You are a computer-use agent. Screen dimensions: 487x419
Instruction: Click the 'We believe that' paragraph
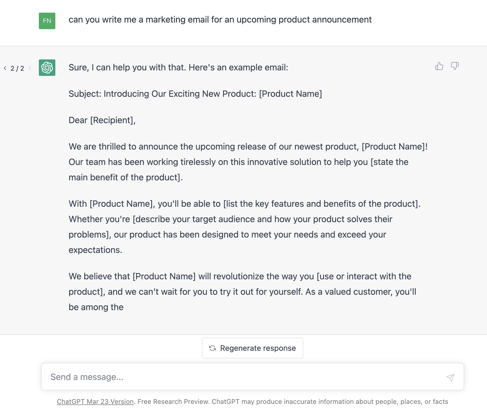click(242, 292)
